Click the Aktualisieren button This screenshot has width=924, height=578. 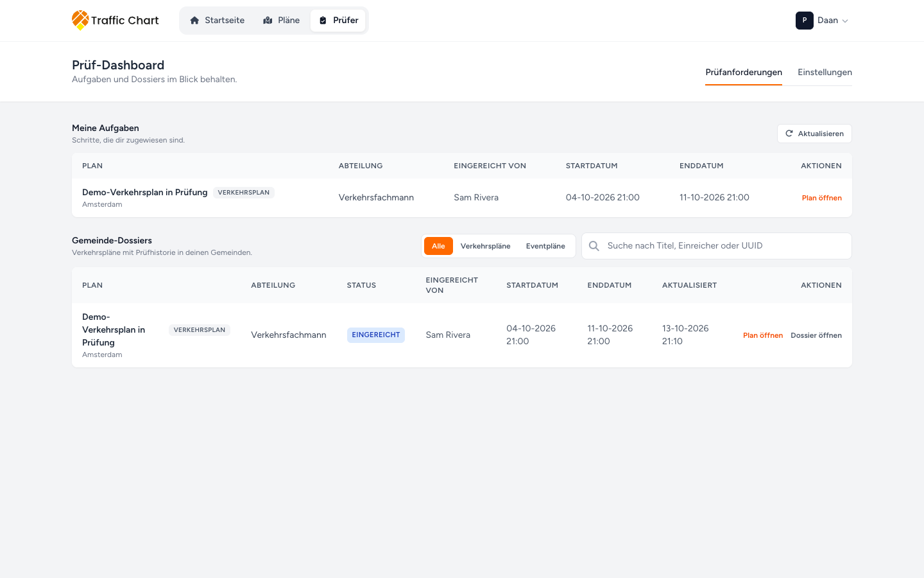(814, 134)
